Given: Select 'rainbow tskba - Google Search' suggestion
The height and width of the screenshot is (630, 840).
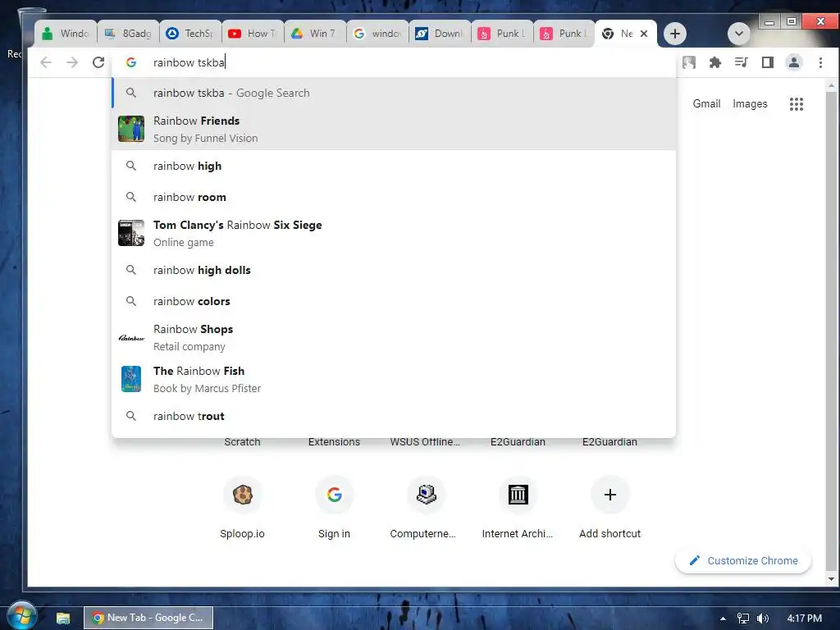Looking at the screenshot, I should coord(394,93).
